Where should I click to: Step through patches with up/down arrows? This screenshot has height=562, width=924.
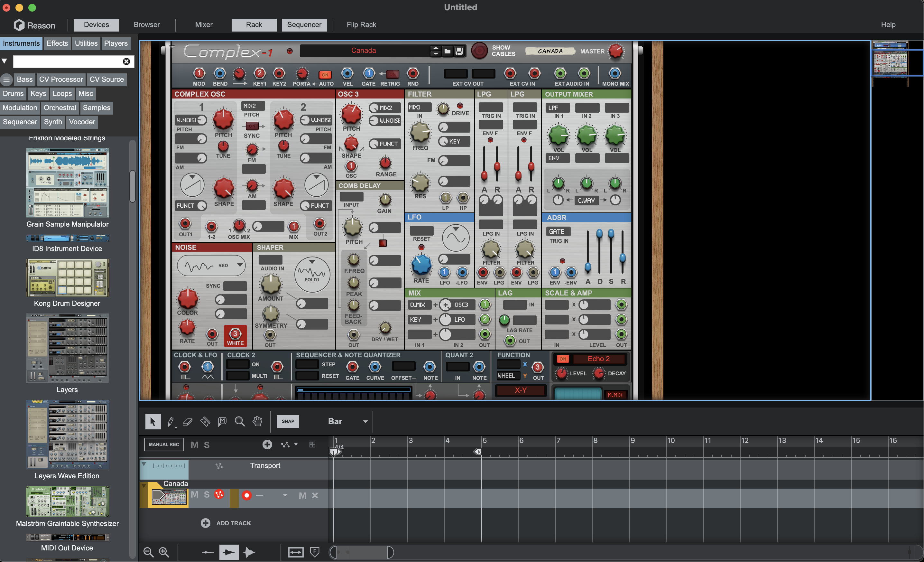click(x=435, y=51)
